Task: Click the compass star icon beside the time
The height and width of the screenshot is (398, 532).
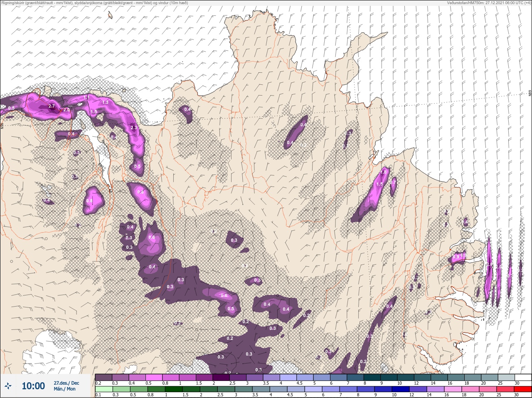Action: click(x=8, y=386)
